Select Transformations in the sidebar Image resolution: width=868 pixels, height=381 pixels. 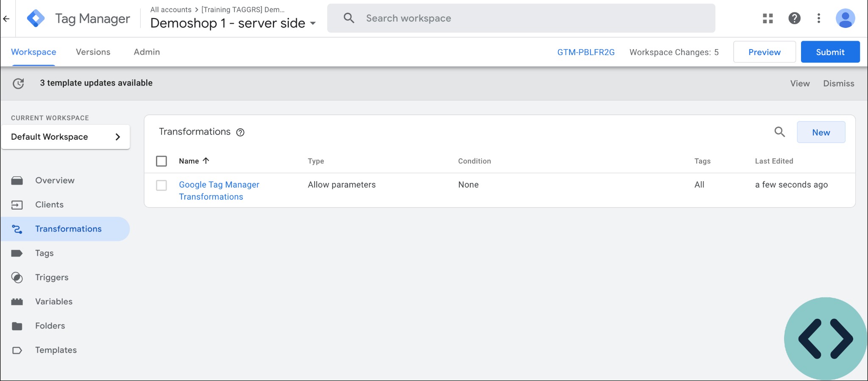pos(65,229)
